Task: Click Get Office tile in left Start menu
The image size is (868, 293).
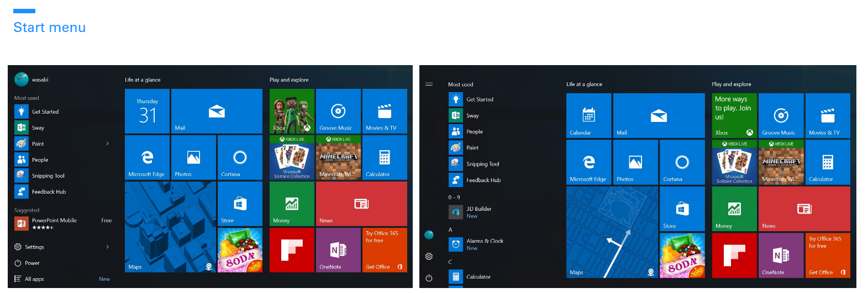Action: coord(385,250)
